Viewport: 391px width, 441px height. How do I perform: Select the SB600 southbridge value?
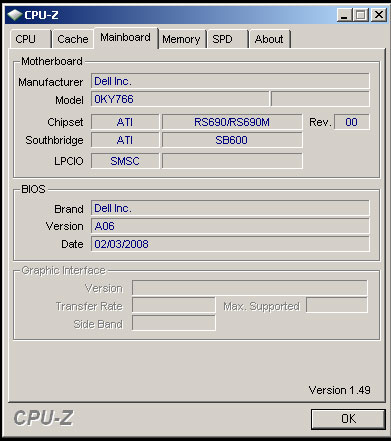tap(232, 140)
